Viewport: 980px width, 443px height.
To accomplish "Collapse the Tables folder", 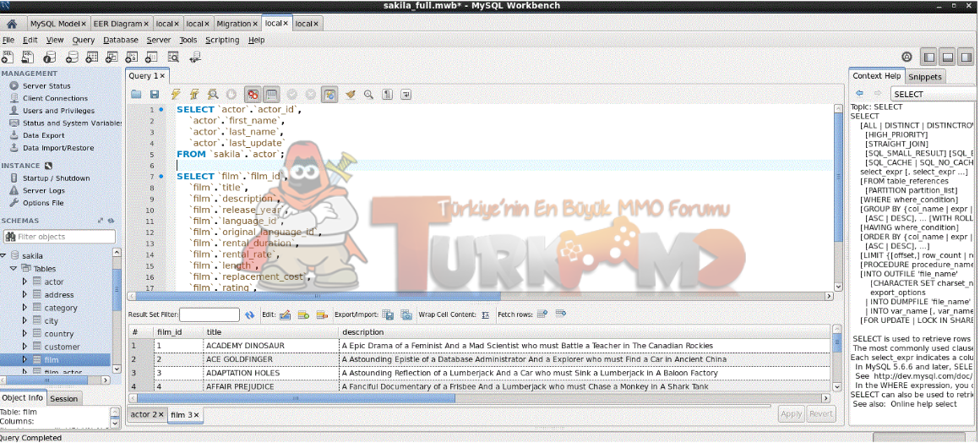I will tap(14, 269).
